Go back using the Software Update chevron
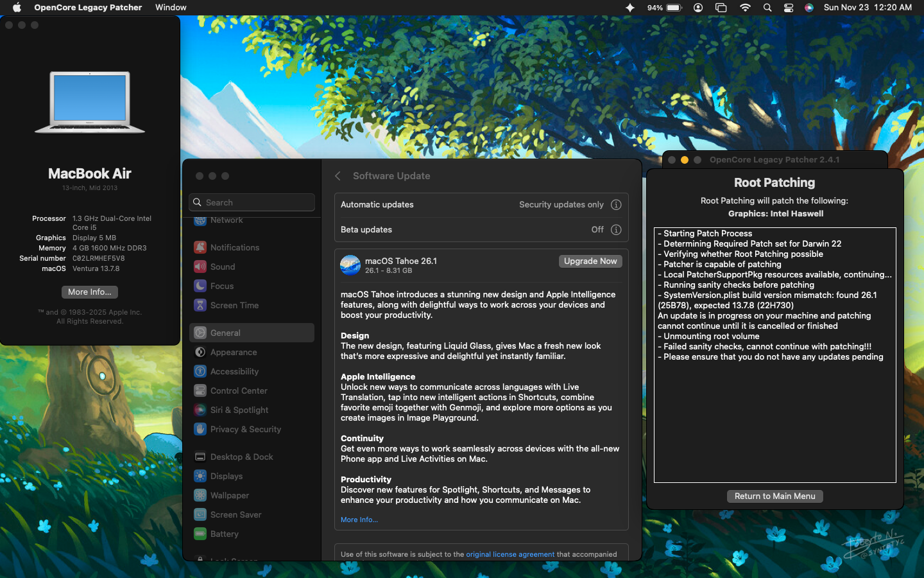The image size is (924, 578). tap(338, 176)
